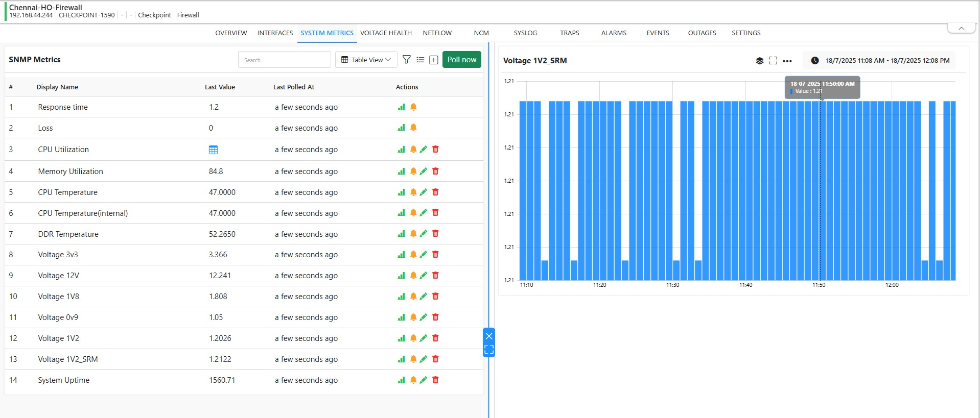Click the alert bell for Memory Utilization

413,171
